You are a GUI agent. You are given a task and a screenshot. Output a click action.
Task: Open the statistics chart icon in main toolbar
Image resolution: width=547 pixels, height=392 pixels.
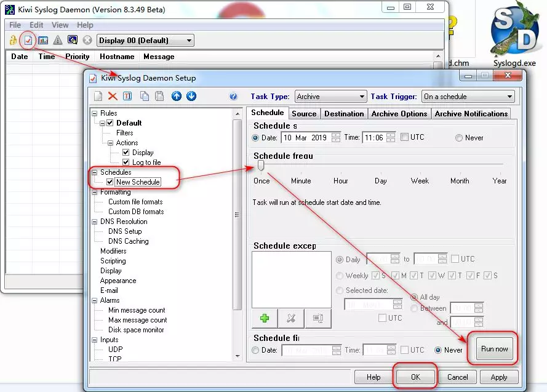click(x=43, y=41)
